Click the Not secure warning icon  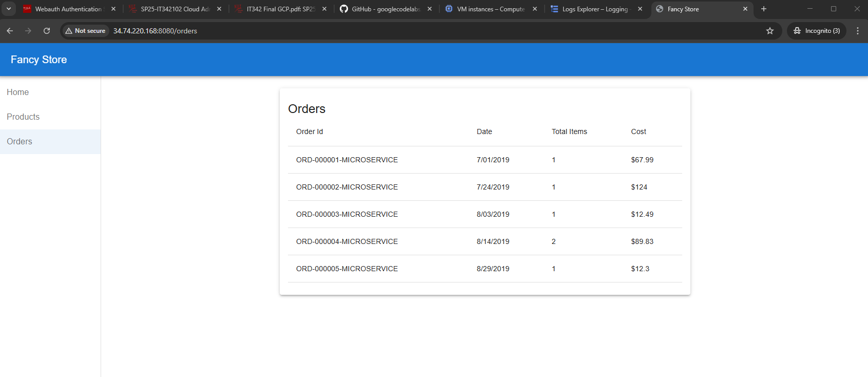pyautogui.click(x=69, y=31)
